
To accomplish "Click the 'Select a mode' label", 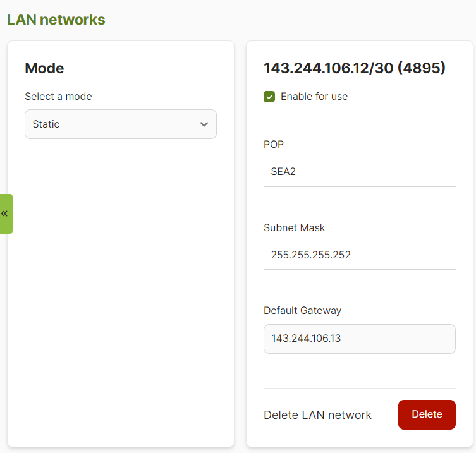I will point(58,97).
